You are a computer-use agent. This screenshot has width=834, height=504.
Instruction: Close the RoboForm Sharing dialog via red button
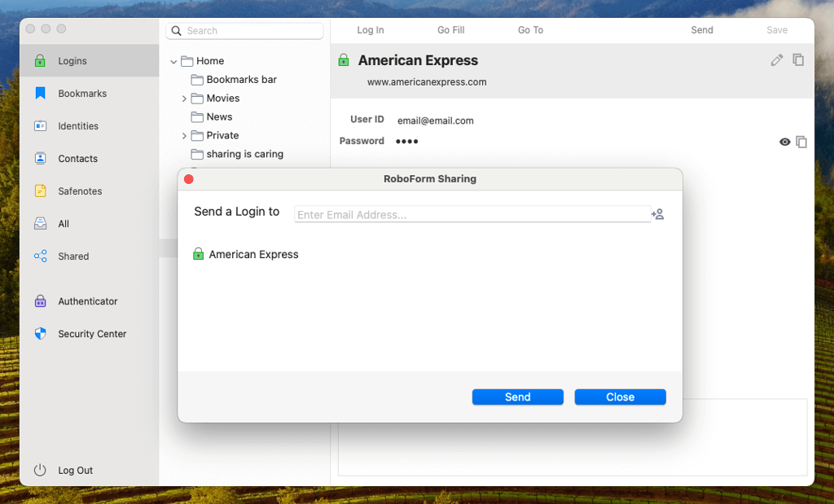coord(189,179)
